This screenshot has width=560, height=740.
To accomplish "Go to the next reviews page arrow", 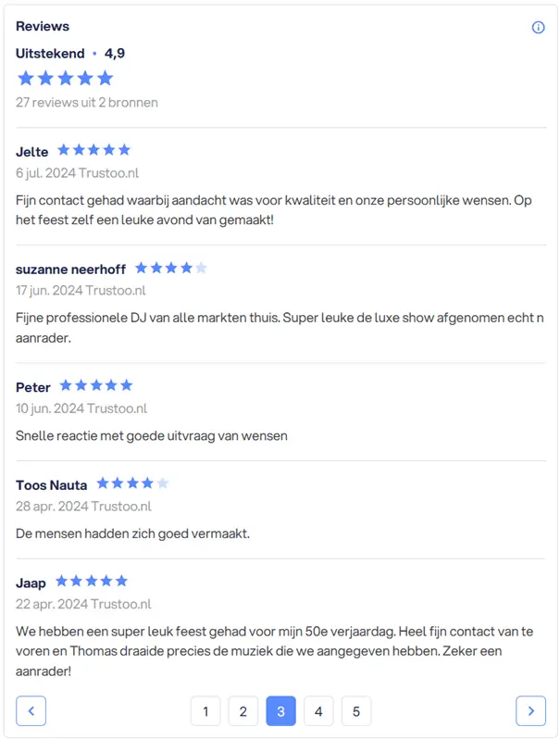I will (530, 710).
